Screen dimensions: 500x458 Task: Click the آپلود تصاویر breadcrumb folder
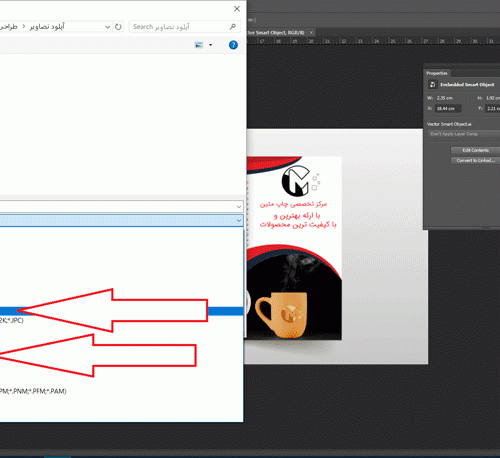47,26
